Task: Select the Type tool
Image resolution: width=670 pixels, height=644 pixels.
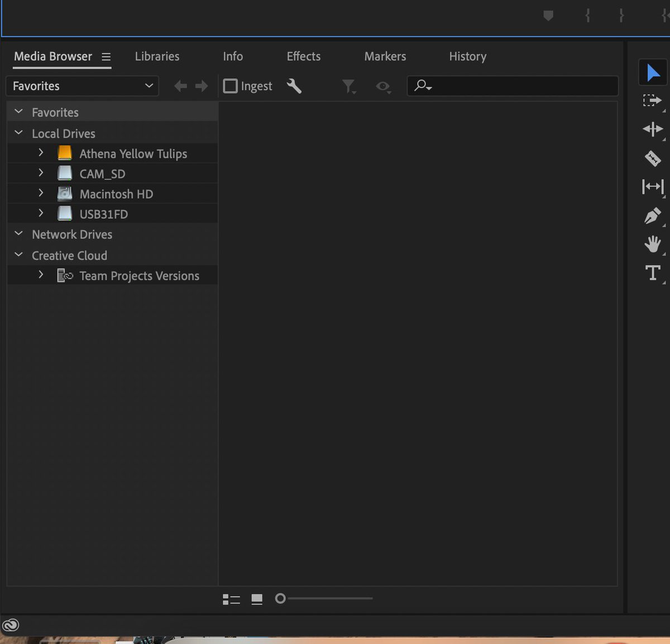Action: coord(652,273)
